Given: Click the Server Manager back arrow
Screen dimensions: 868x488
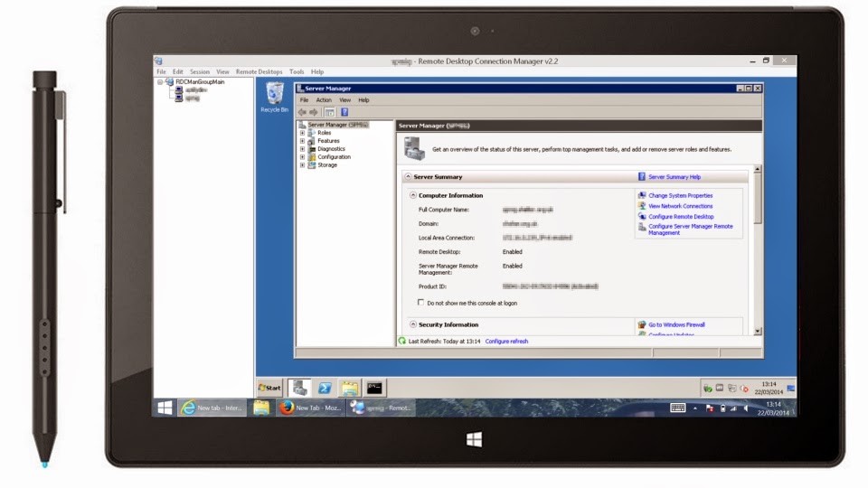Looking at the screenshot, I should 302,112.
